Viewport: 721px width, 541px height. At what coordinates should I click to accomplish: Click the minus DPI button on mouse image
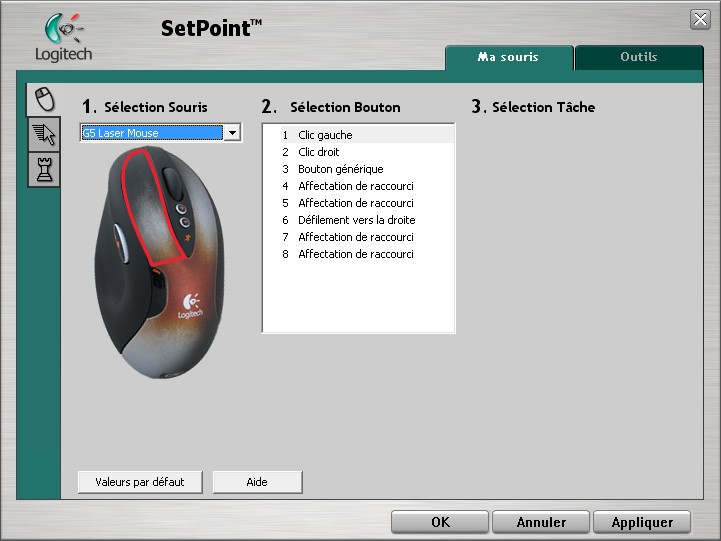point(184,224)
